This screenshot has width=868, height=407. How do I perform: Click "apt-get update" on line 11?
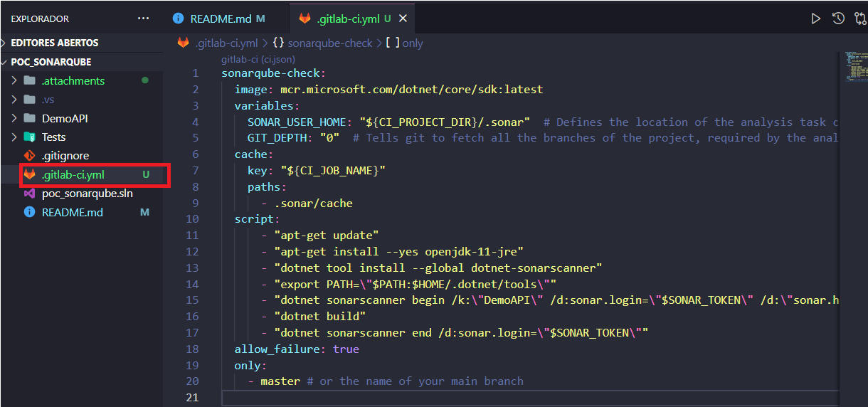click(x=326, y=236)
